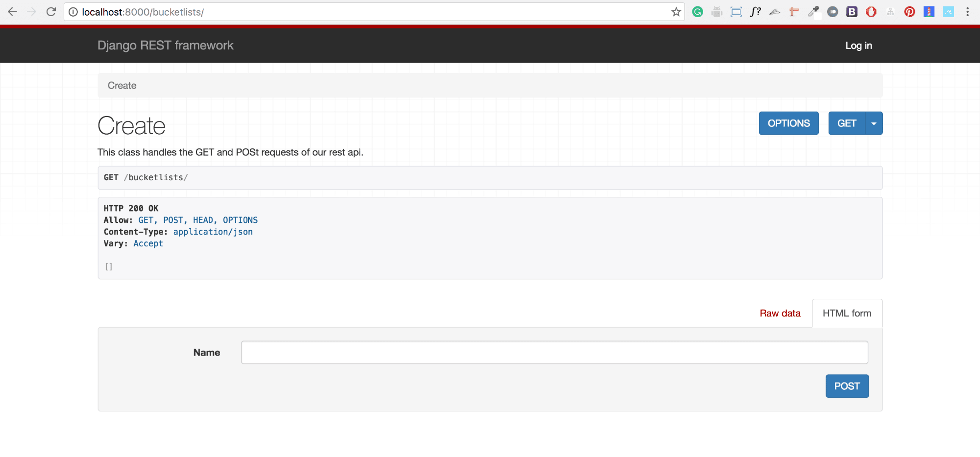Image resolution: width=980 pixels, height=457 pixels.
Task: Click the 'Name' field label
Action: point(207,352)
